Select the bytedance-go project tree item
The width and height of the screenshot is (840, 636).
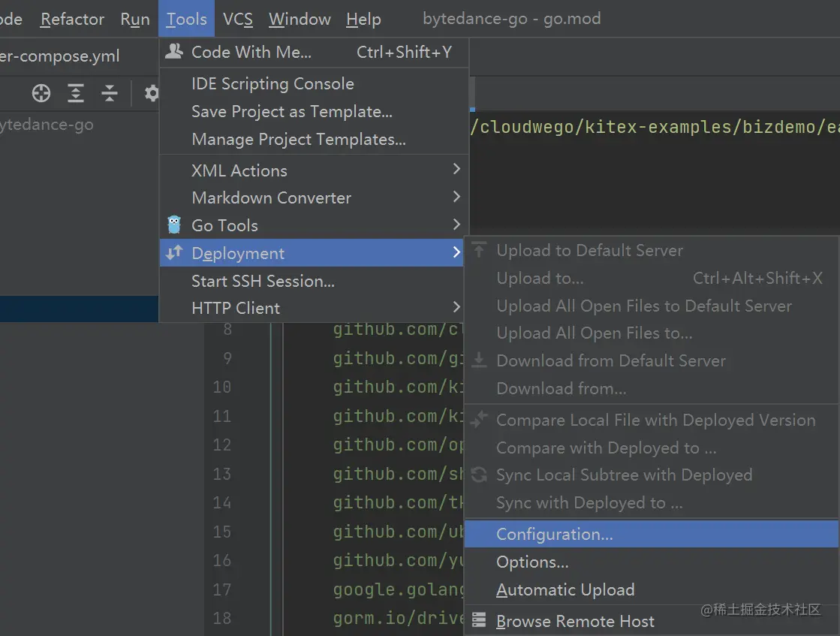click(47, 125)
